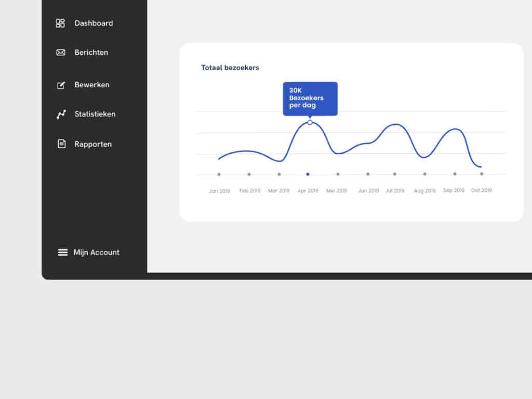Click Rapporten in the sidebar
Viewport: 532px width, 399px height.
(92, 144)
